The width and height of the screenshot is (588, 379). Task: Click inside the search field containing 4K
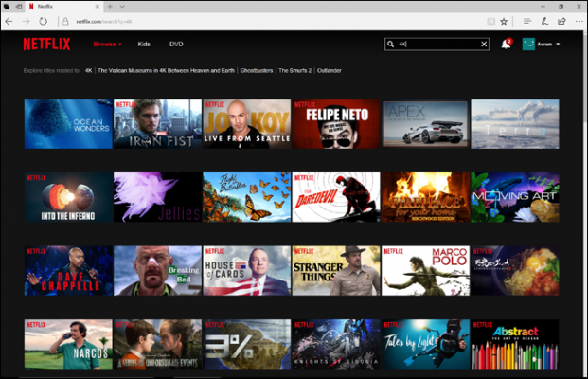[437, 44]
